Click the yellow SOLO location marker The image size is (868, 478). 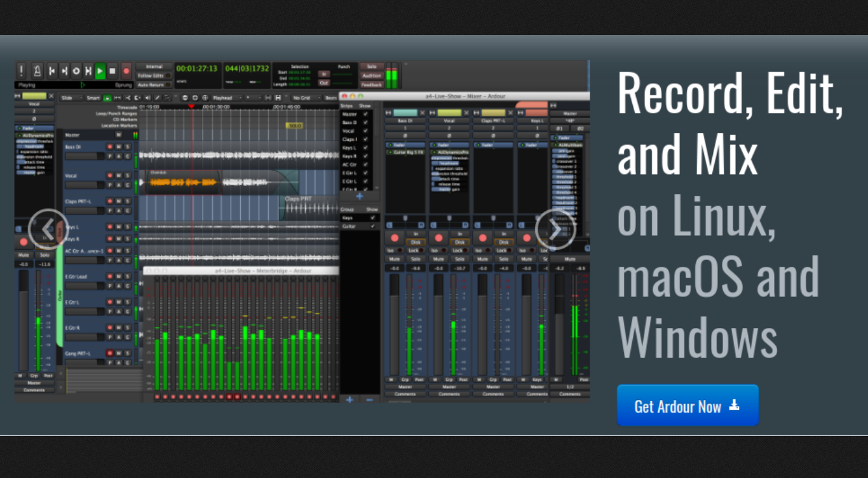click(294, 126)
